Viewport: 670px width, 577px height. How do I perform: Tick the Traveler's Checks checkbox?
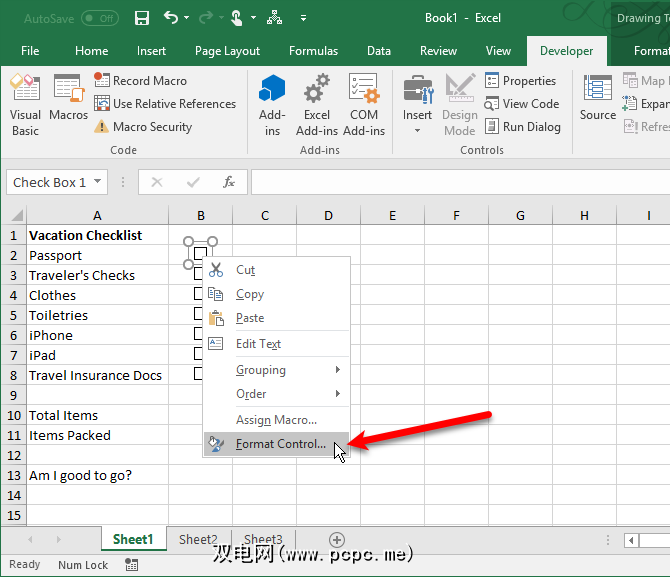pos(198,274)
